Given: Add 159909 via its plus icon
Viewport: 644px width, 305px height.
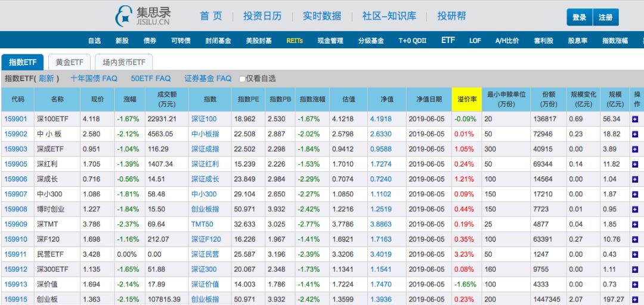Looking at the screenshot, I should click(635, 224).
